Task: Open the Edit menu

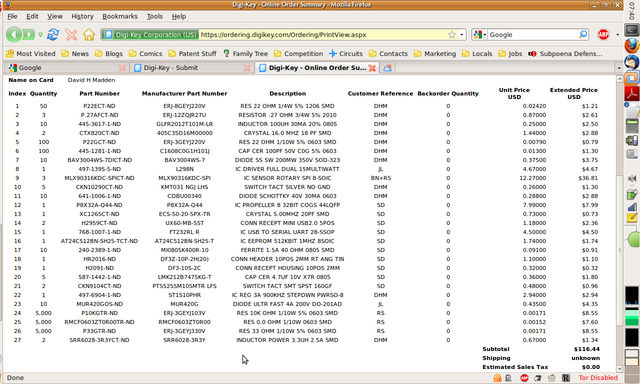Action: coord(32,16)
